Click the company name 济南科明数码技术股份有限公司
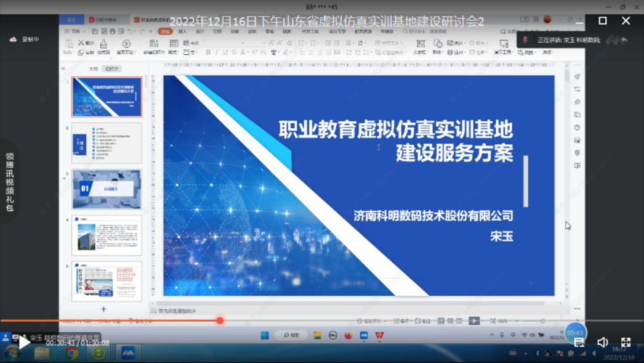Screen dimensions: 644x363 click(x=433, y=216)
